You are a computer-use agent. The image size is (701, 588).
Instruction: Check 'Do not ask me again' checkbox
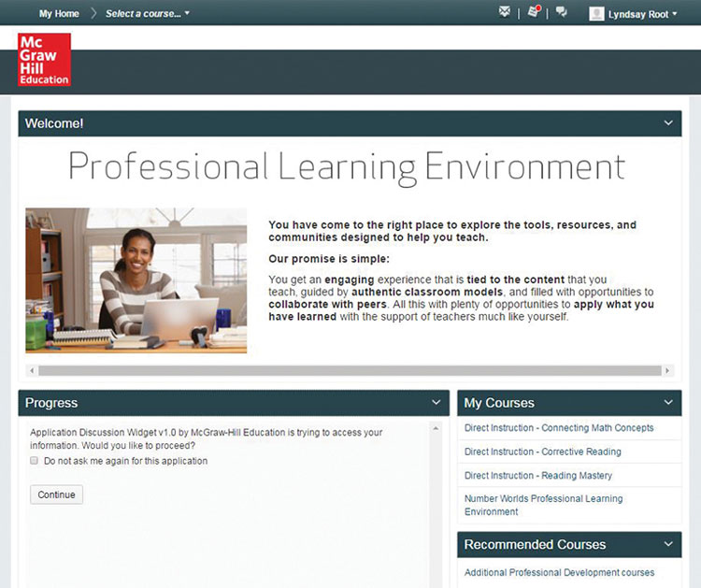point(34,460)
